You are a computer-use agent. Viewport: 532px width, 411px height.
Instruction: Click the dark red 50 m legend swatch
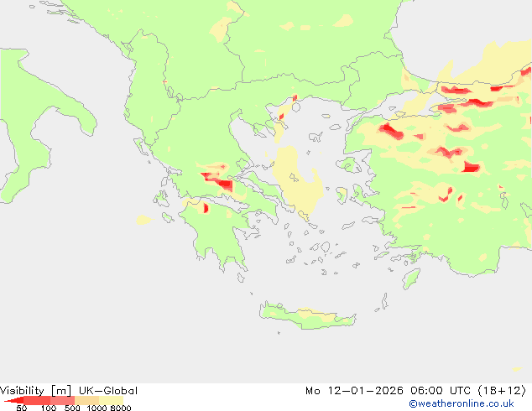click(15, 400)
